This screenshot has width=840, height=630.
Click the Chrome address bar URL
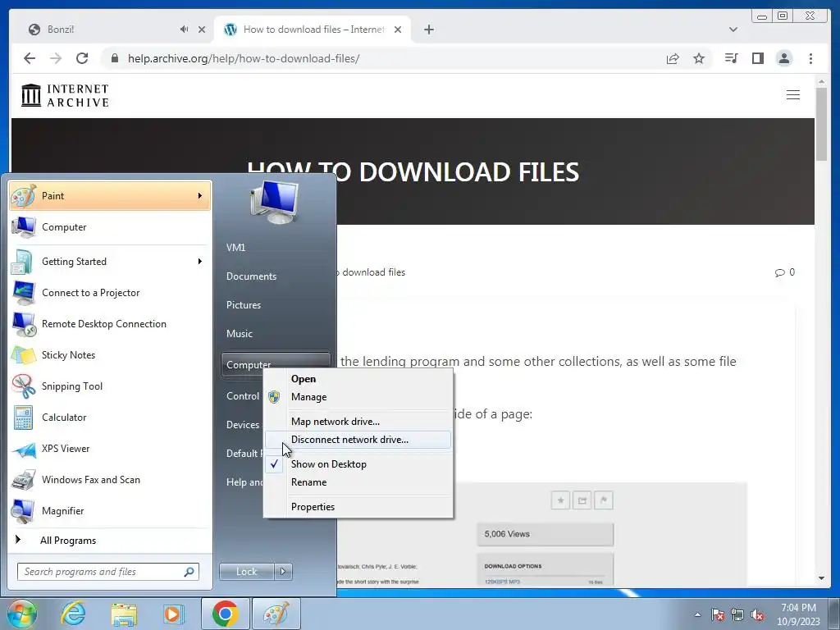click(x=243, y=58)
